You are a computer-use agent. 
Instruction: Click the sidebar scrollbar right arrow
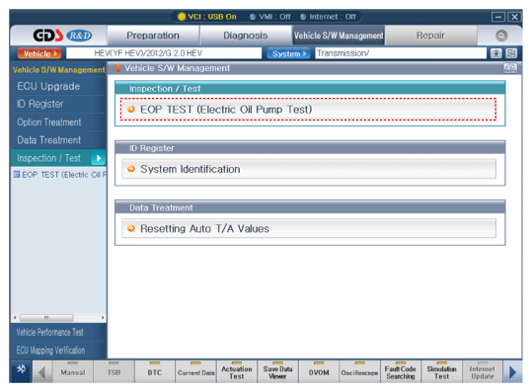103,318
